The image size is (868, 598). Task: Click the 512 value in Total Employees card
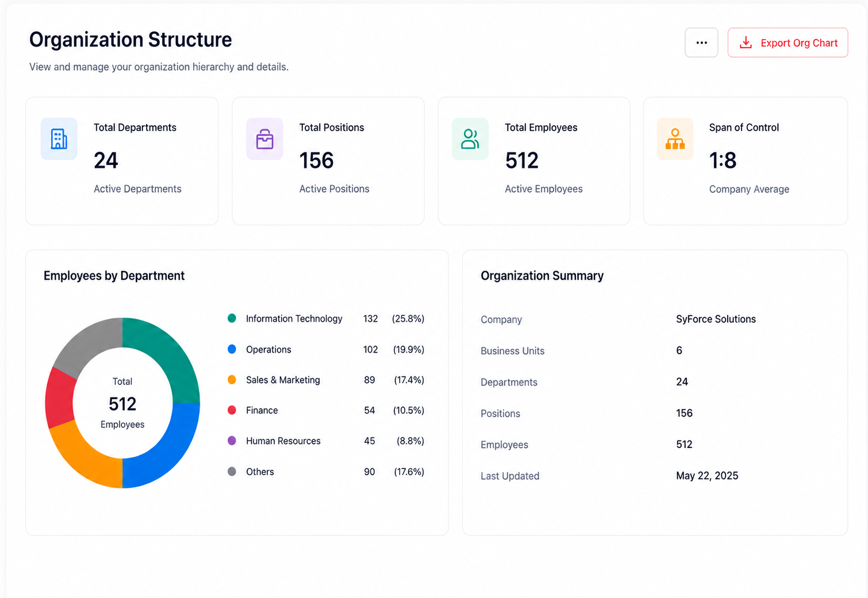click(x=522, y=160)
